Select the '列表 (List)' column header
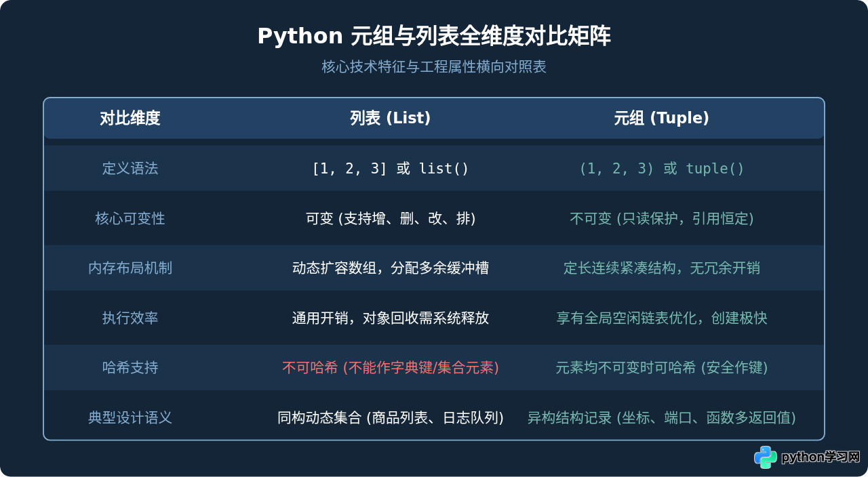Image resolution: width=868 pixels, height=477 pixels. [391, 119]
